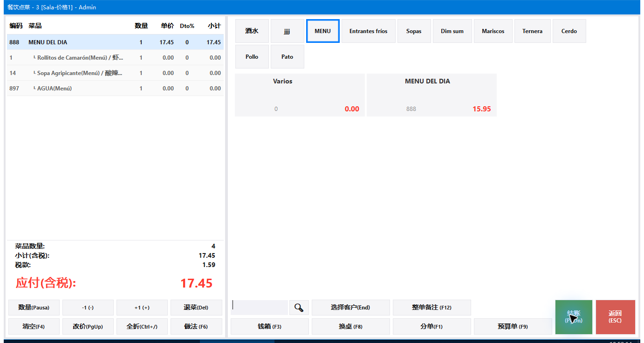The image size is (644, 343).
Task: Click the item code search field
Action: [259, 308]
